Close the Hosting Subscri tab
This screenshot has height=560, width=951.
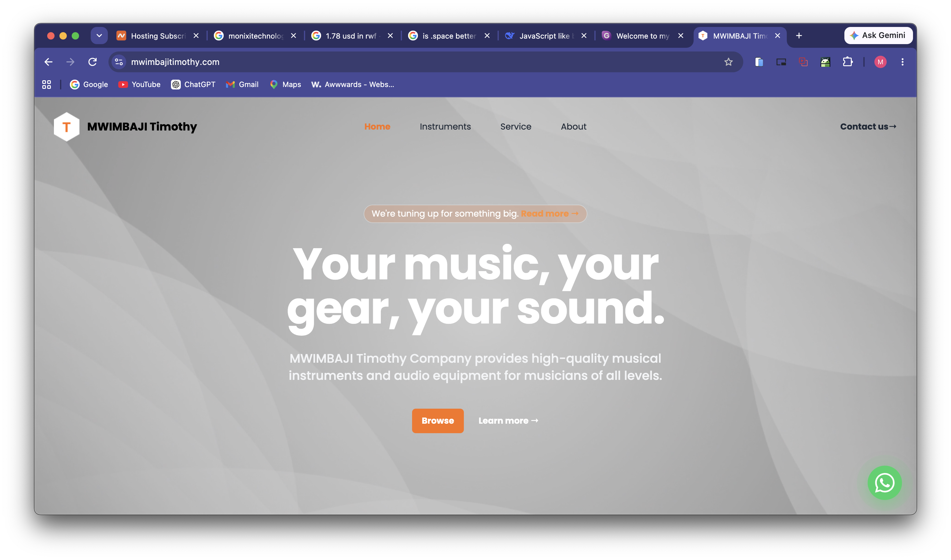pyautogui.click(x=196, y=36)
